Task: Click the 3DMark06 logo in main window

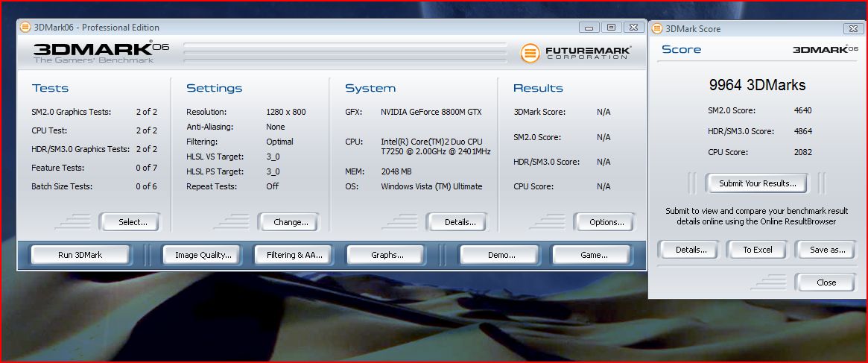Action: tap(101, 52)
